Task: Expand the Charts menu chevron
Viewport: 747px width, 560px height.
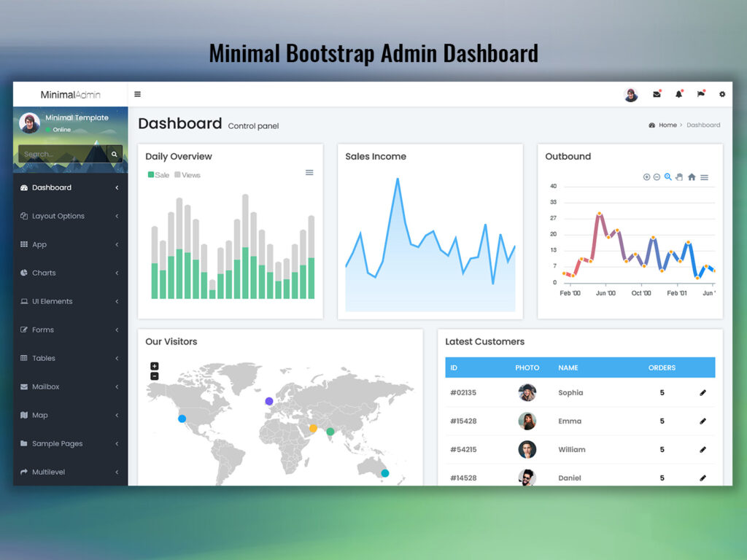Action: coord(117,273)
